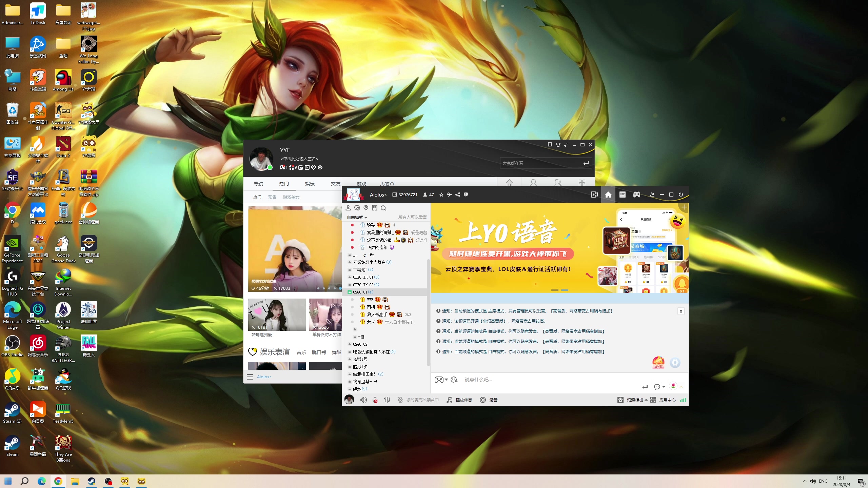This screenshot has height=488, width=868.
Task: Share the channel using the share icon
Action: (458, 195)
